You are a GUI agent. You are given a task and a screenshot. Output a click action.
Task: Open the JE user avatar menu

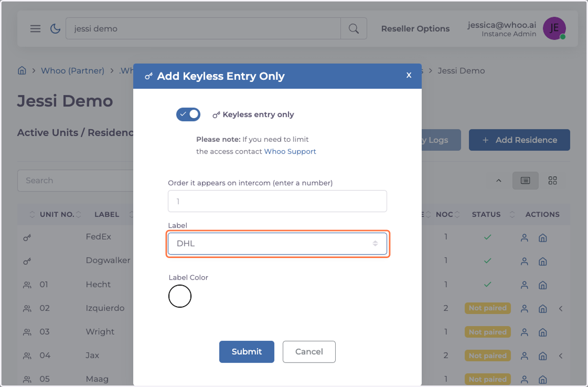[554, 28]
